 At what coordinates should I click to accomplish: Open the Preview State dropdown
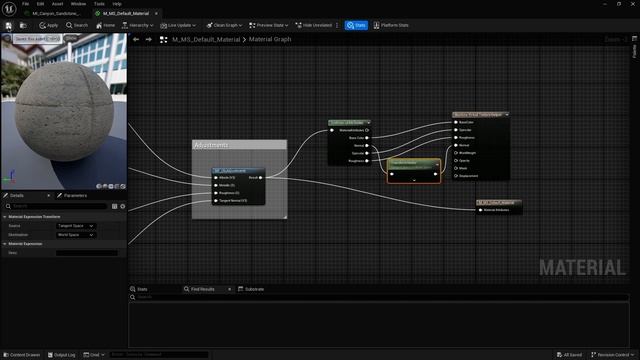coord(269,25)
